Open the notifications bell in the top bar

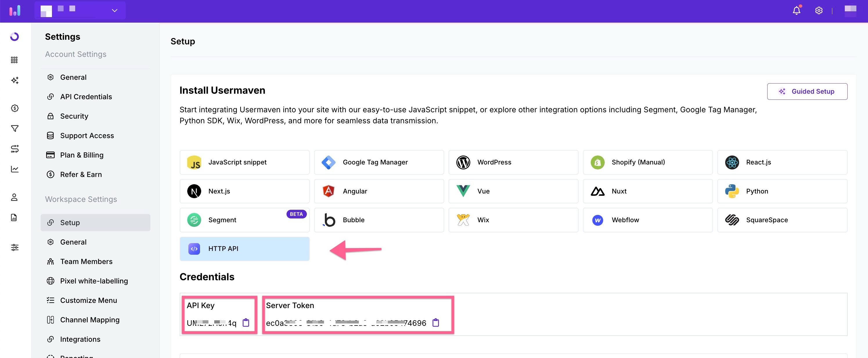[797, 10]
